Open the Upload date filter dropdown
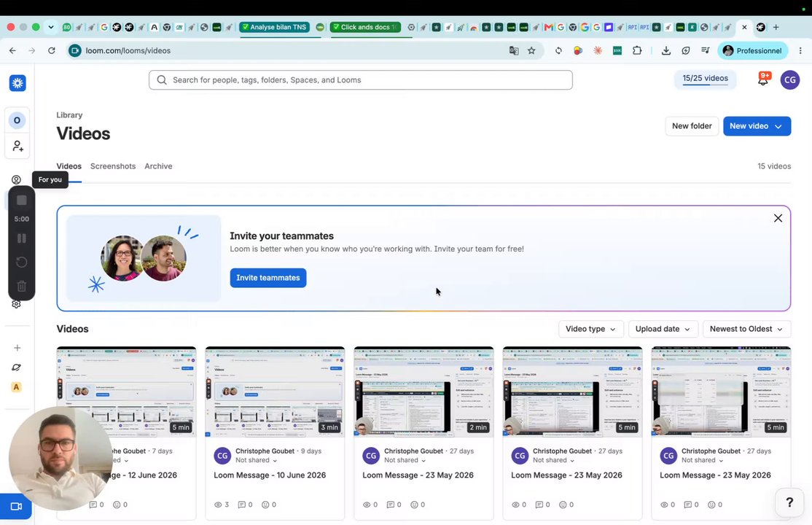The width and height of the screenshot is (812, 525). click(x=663, y=329)
